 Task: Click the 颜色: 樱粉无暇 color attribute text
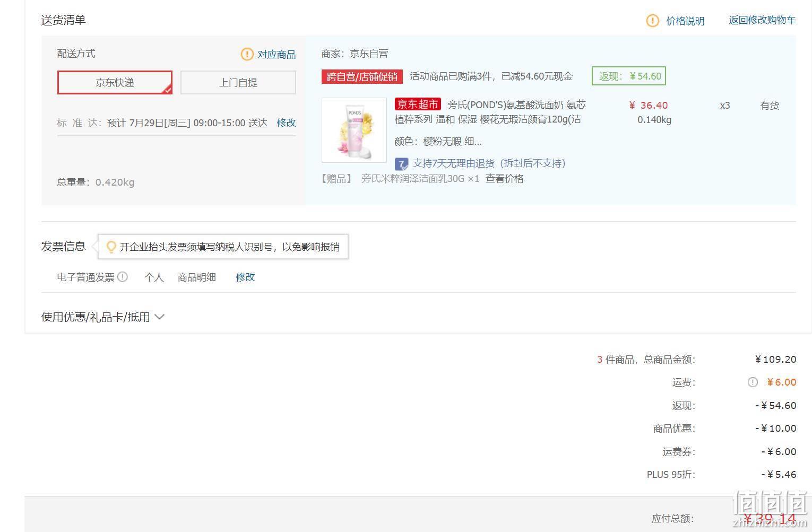click(438, 142)
